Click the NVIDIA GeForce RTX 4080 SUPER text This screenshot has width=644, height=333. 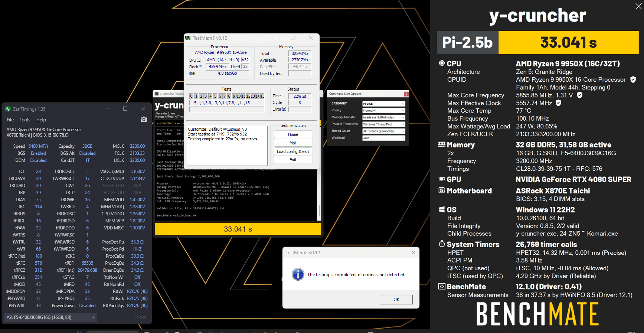[x=573, y=179]
